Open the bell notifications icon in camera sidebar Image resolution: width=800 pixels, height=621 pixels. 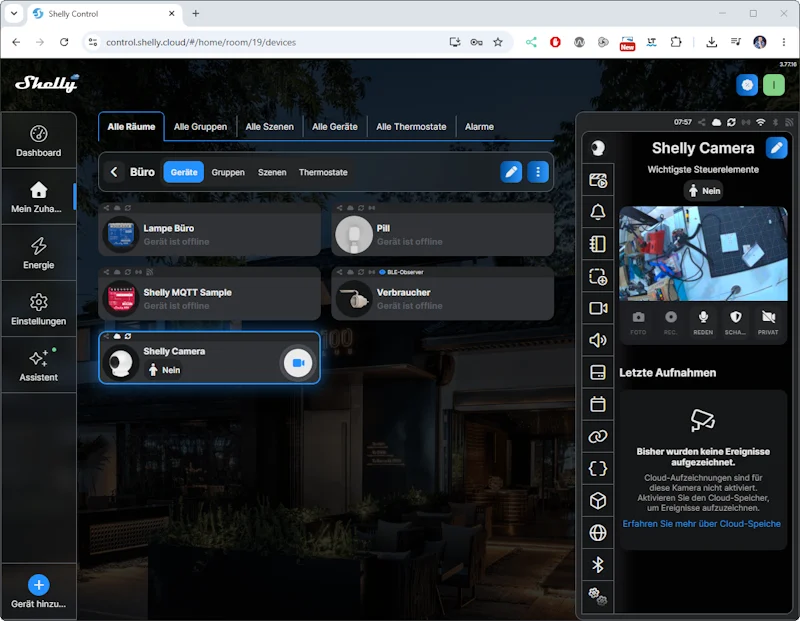[597, 212]
